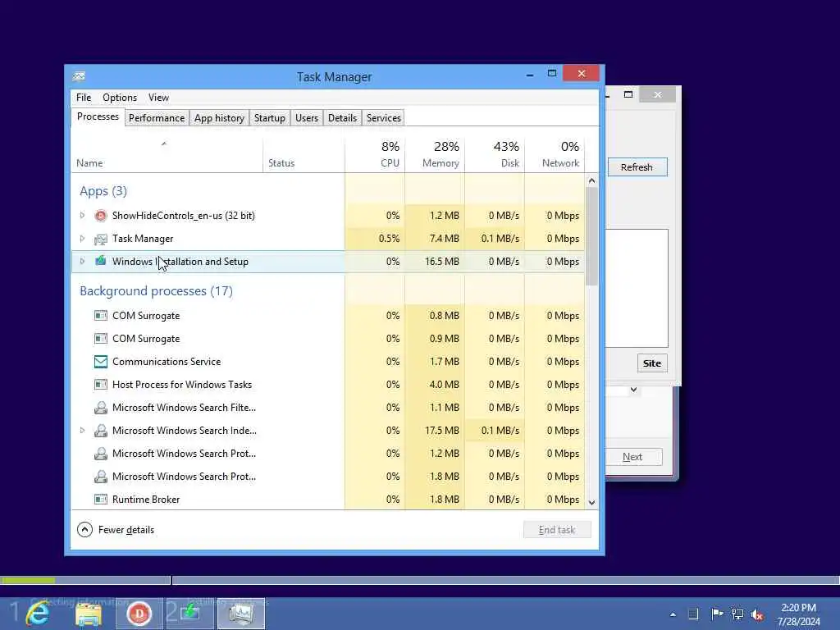Sort by the Status column header
Viewport: 840px width, 630px height.
(304, 155)
